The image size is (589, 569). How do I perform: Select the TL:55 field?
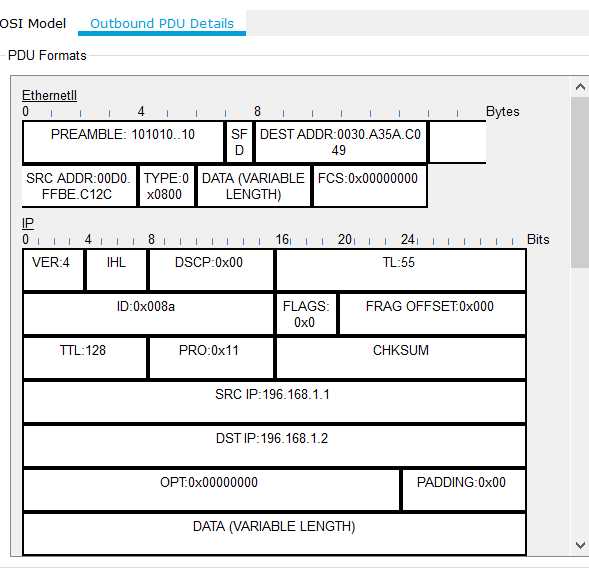pyautogui.click(x=401, y=270)
